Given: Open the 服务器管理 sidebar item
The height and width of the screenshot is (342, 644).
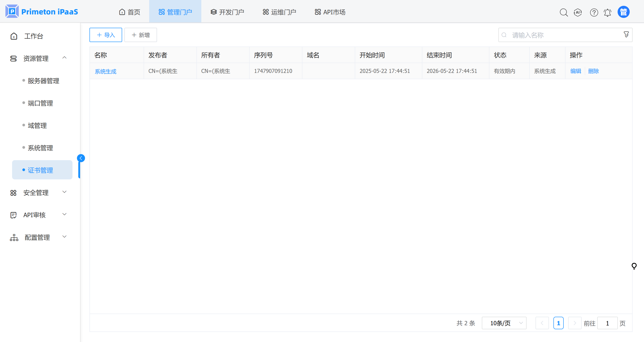Looking at the screenshot, I should click(43, 81).
